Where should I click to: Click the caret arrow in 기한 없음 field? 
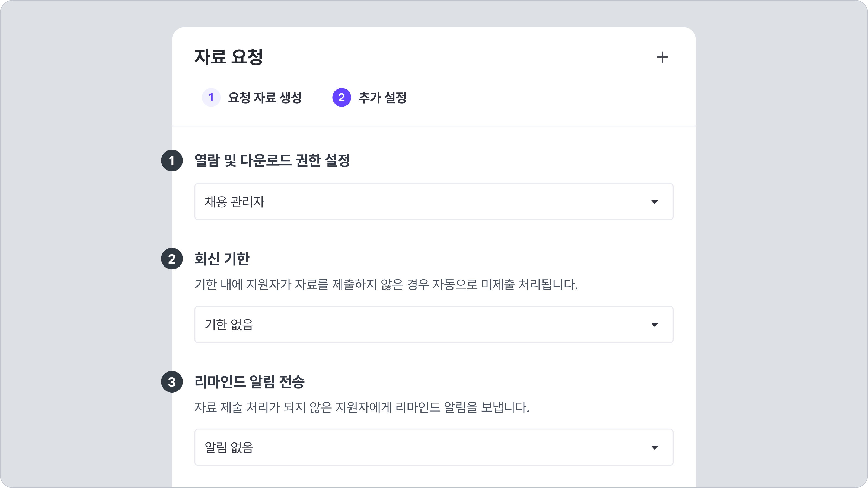click(654, 325)
